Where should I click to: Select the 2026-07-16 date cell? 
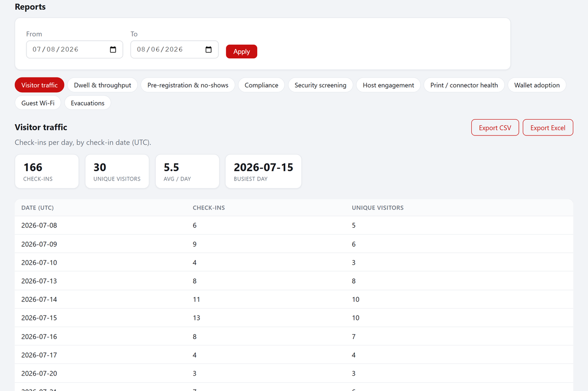click(x=39, y=337)
